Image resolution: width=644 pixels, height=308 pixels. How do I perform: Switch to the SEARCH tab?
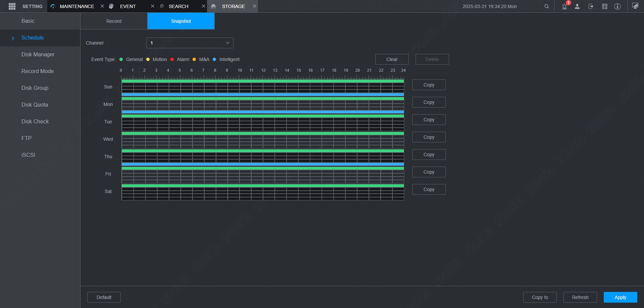[x=178, y=6]
